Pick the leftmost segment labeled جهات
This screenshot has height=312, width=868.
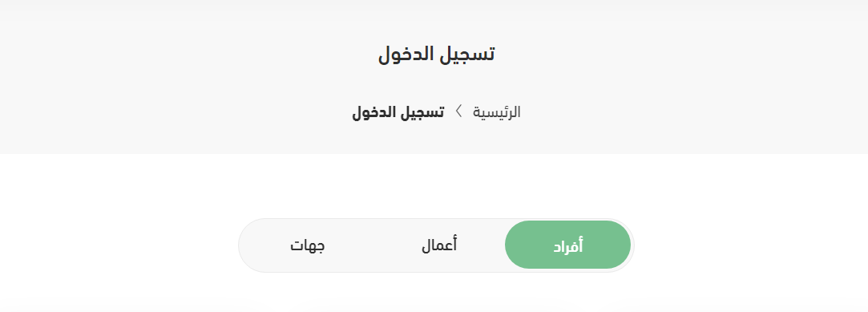click(307, 245)
